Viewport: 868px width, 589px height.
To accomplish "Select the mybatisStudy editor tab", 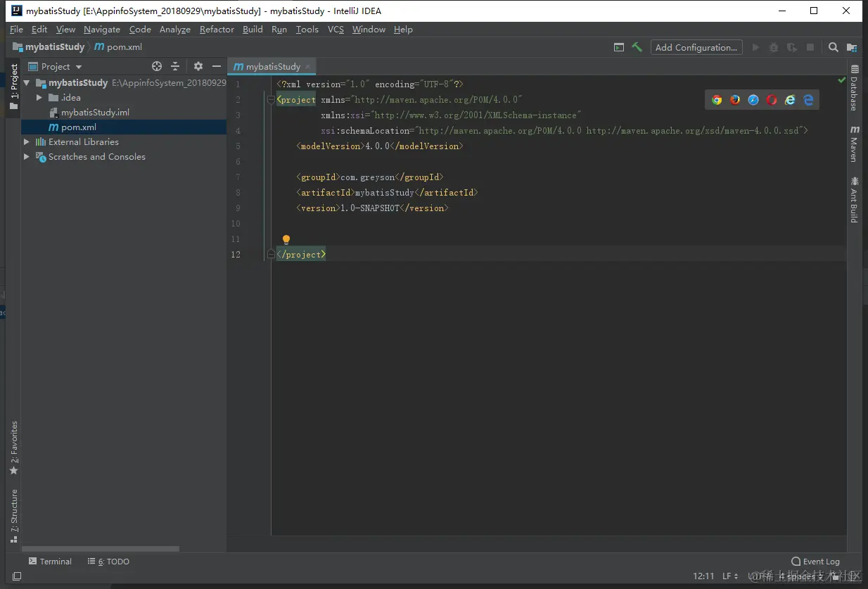I will pos(272,67).
